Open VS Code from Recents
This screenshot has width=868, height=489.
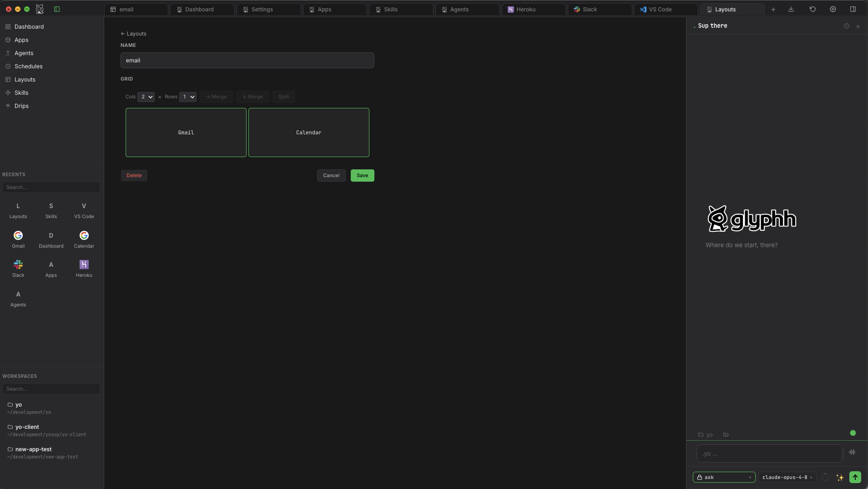tap(84, 210)
